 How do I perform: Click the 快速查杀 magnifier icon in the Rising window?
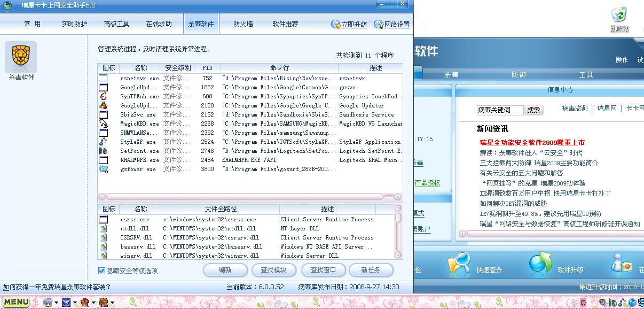459,263
